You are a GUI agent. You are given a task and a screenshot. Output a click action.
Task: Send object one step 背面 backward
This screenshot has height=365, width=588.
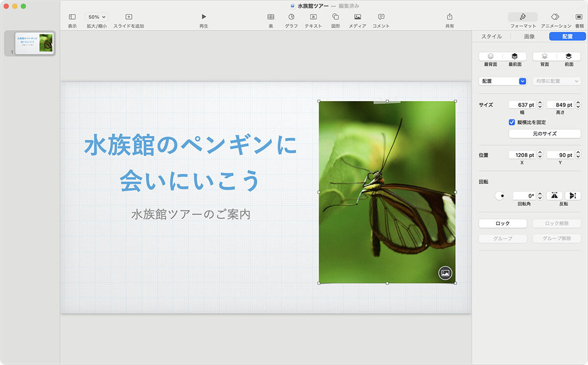tap(544, 56)
